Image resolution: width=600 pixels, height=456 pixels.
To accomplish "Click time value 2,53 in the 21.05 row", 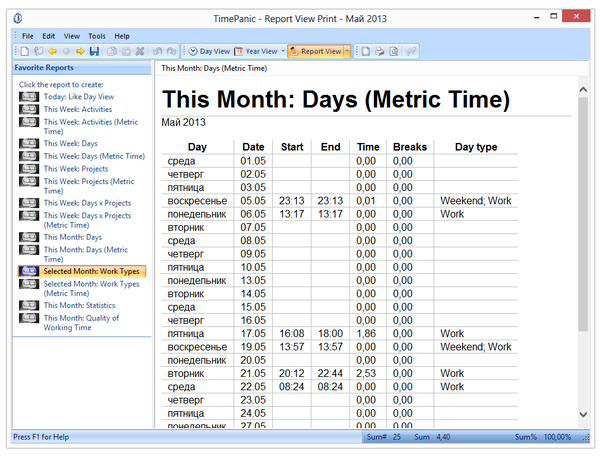I will (366, 373).
